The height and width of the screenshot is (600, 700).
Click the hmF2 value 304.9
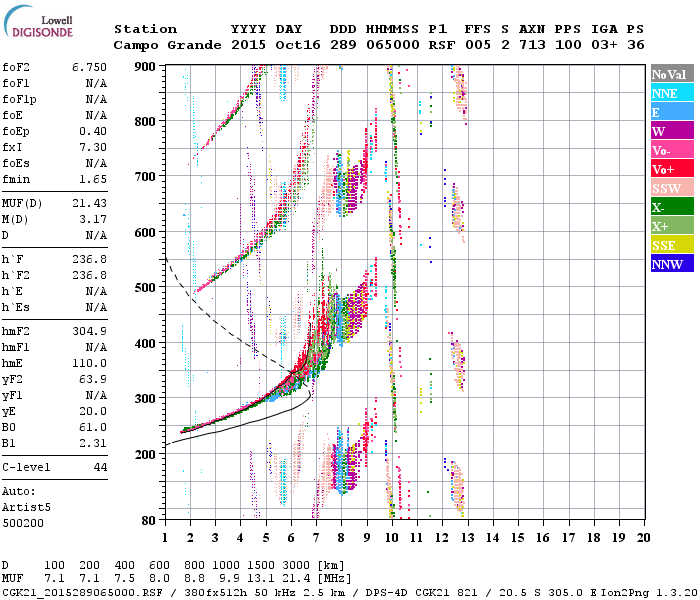tap(90, 332)
